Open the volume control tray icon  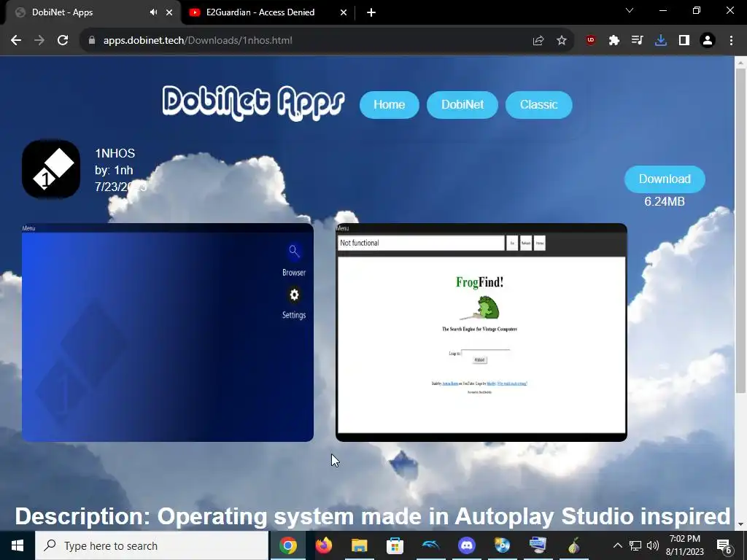point(653,545)
